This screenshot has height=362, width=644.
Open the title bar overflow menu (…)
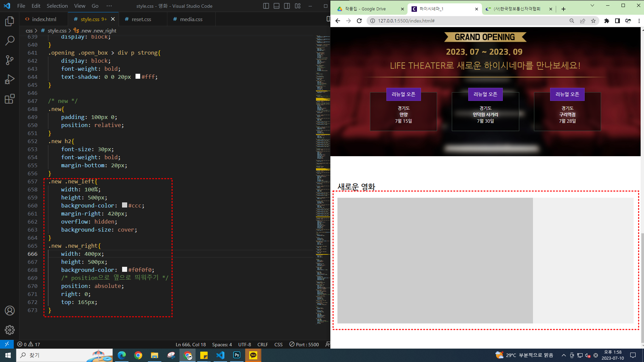point(109,6)
